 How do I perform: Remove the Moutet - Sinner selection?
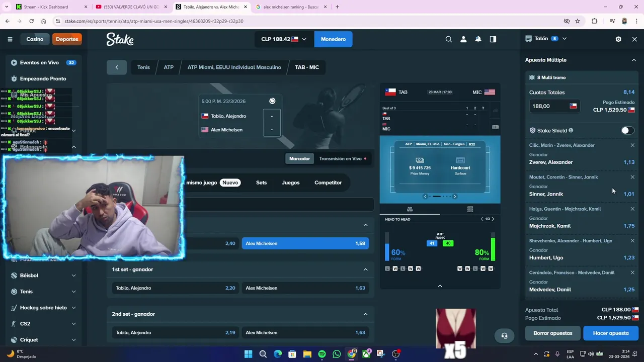point(632,177)
